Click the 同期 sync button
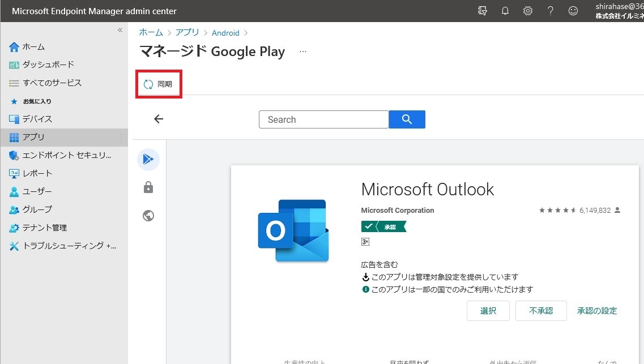644x364 pixels. [x=159, y=84]
